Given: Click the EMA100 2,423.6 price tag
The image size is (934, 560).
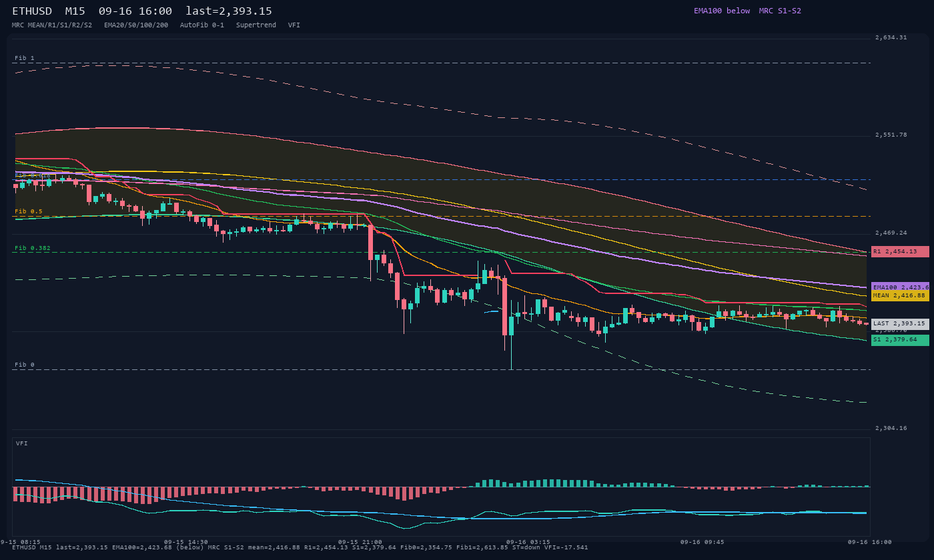Looking at the screenshot, I should pos(900,287).
